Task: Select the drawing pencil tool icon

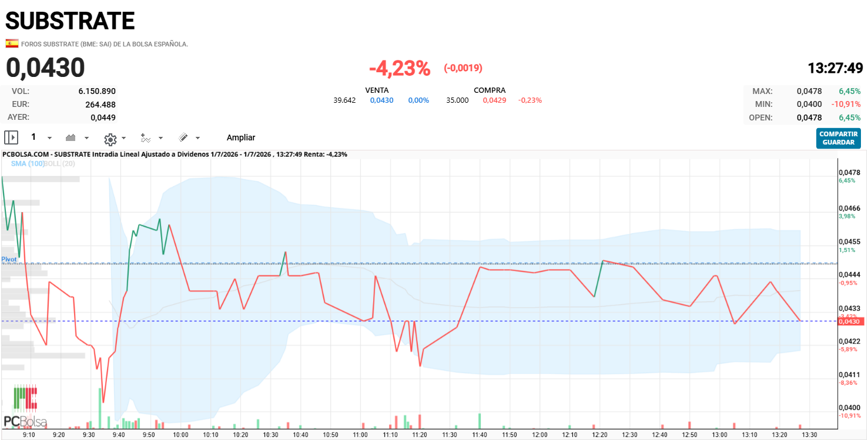Action: [183, 137]
